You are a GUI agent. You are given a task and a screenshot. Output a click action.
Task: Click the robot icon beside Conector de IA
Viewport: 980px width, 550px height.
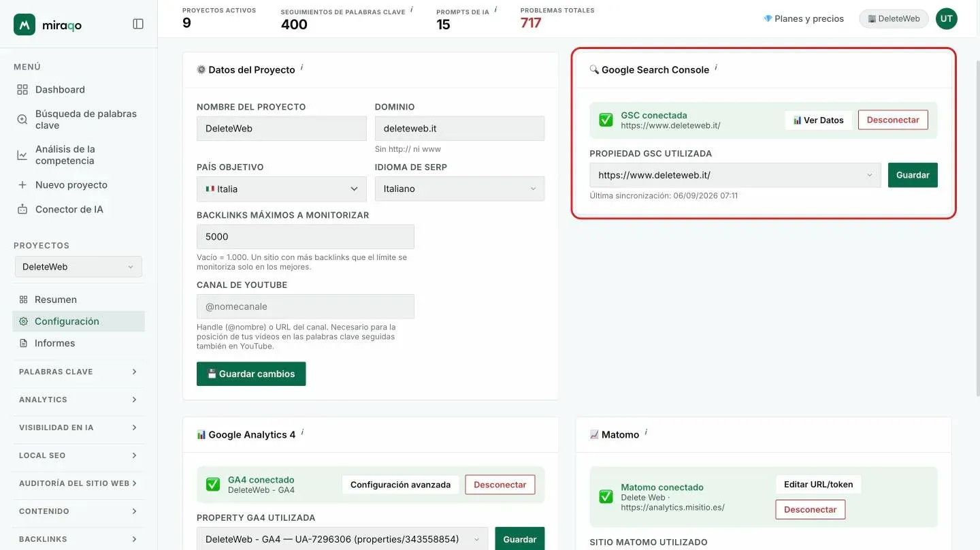tap(22, 210)
